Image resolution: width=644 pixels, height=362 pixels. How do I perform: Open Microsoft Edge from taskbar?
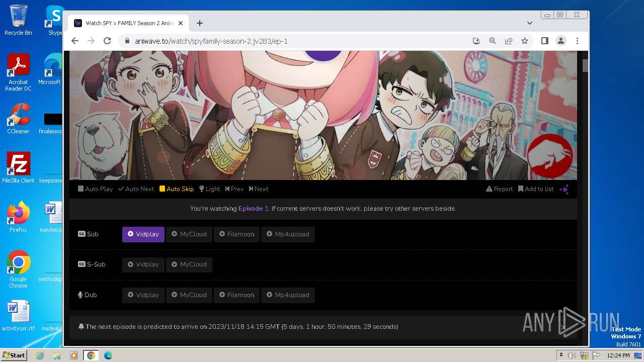[108, 355]
